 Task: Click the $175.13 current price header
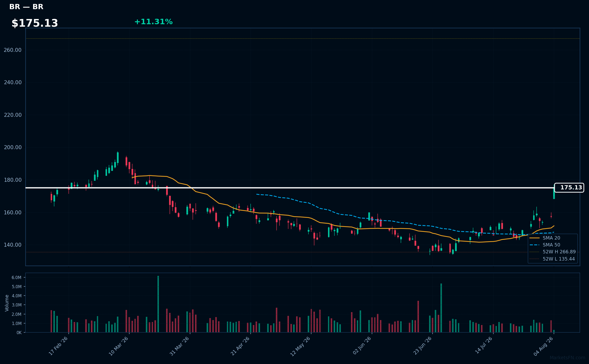pos(35,23)
